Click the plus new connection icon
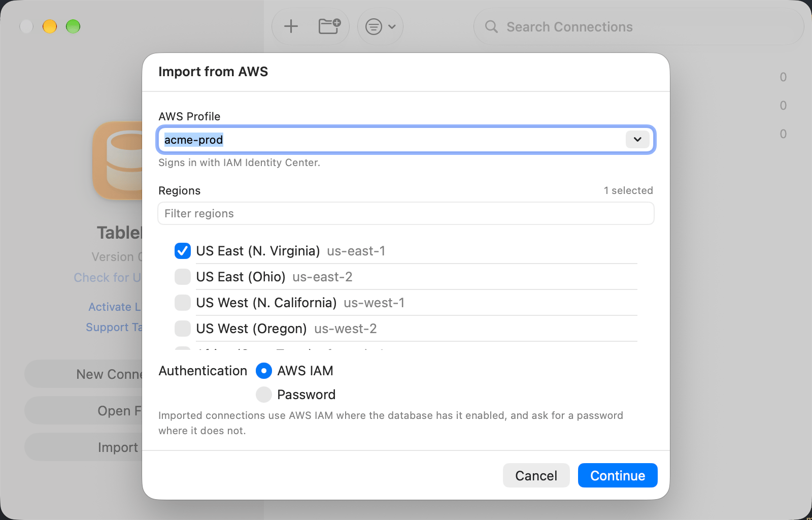Viewport: 812px width, 520px height. 291,26
